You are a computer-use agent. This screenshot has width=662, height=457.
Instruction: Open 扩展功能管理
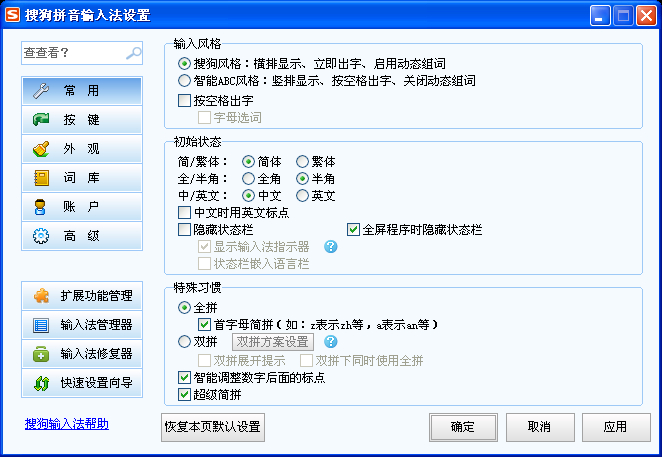click(x=82, y=296)
